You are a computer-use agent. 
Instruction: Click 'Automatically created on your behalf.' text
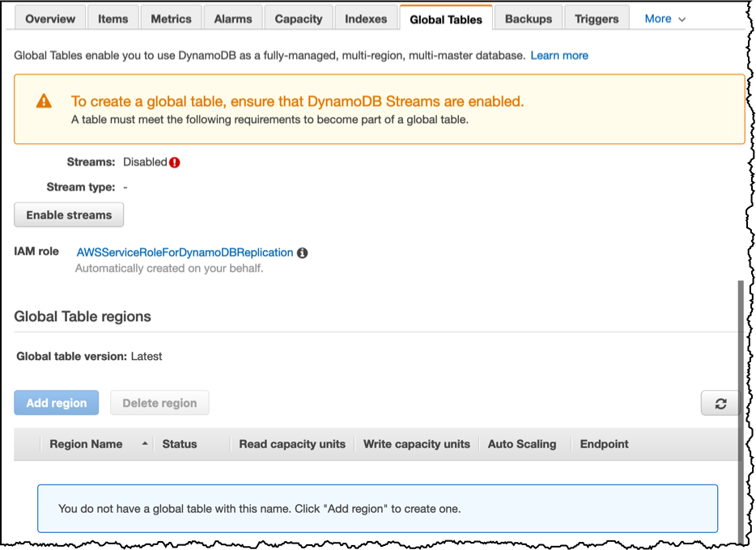[169, 269]
